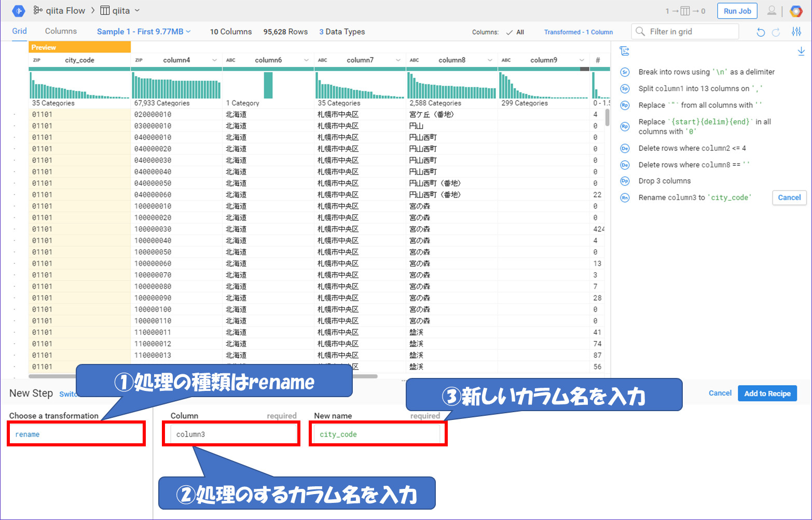Select the 'Sp' Split column1 step icon
Image resolution: width=812 pixels, height=520 pixels.
(x=625, y=89)
